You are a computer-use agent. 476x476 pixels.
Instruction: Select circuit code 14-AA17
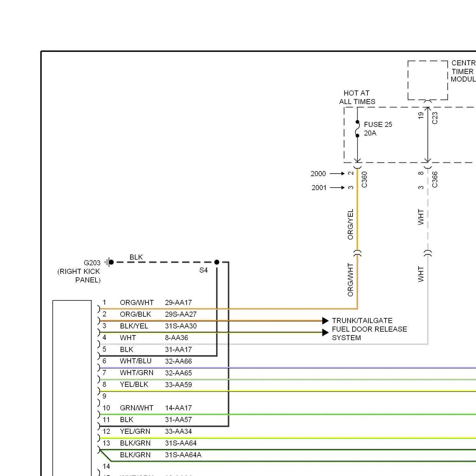coord(178,408)
